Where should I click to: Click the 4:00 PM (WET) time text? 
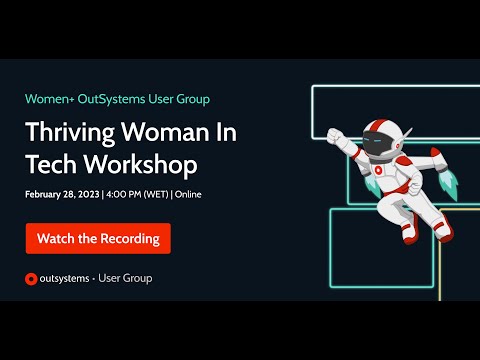point(137,194)
